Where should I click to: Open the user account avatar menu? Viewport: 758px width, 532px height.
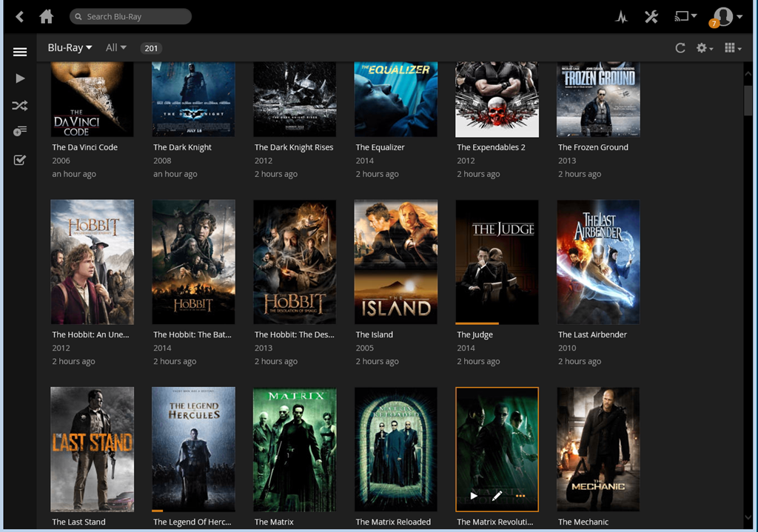(726, 17)
